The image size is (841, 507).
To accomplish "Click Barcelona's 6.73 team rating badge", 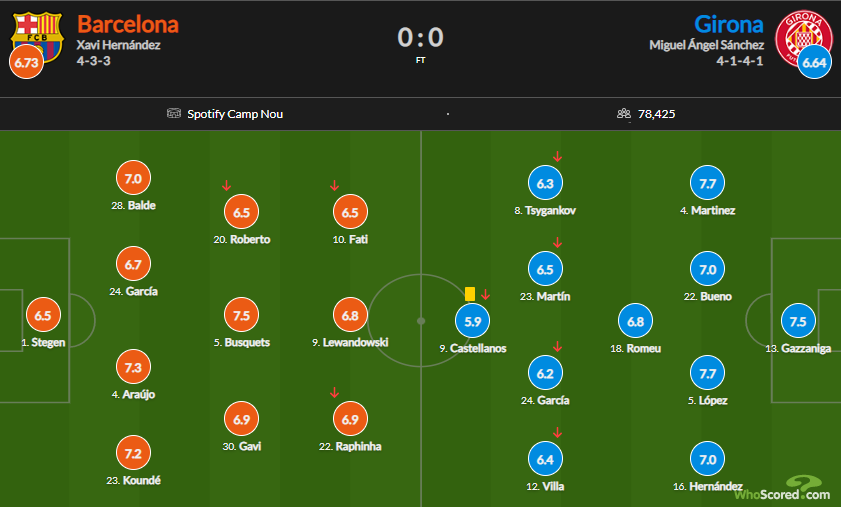I will click(x=27, y=62).
